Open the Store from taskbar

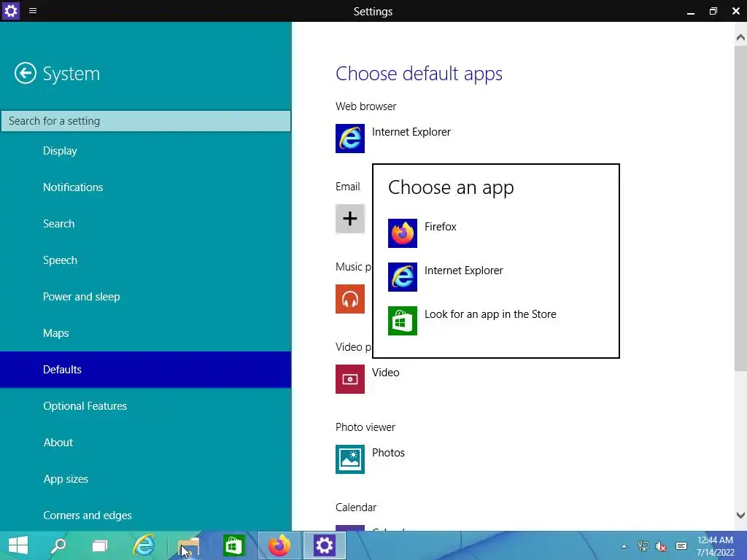pos(233,545)
